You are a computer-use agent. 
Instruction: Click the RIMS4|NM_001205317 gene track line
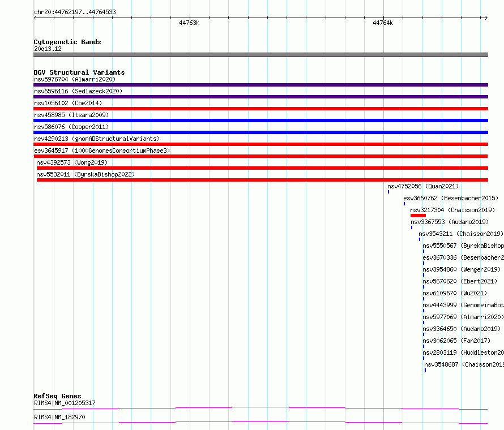click(260, 408)
